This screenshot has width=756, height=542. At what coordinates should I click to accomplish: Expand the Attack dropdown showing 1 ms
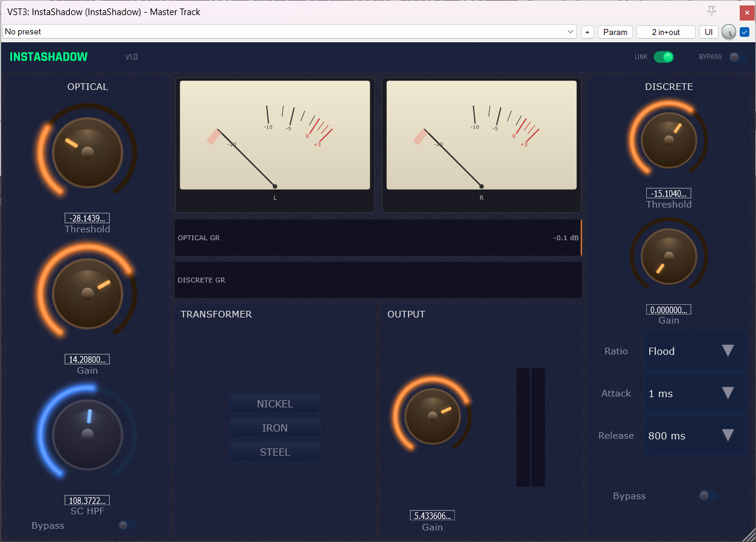(694, 393)
